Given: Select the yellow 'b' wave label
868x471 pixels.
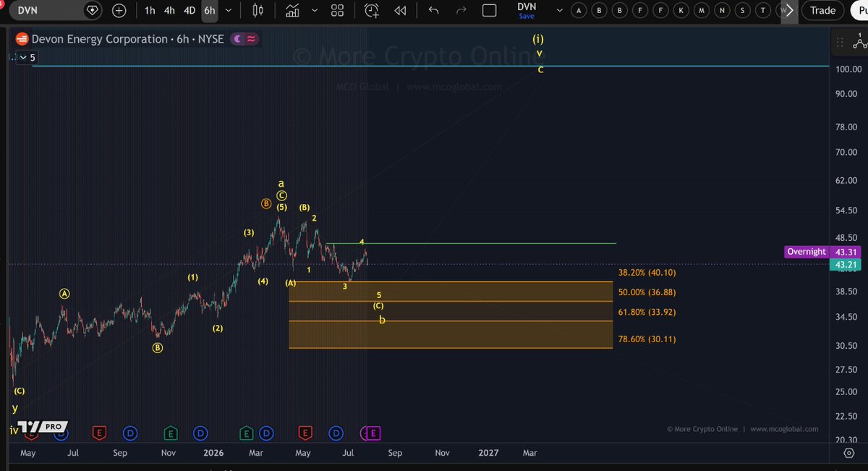Looking at the screenshot, I should pyautogui.click(x=382, y=319).
